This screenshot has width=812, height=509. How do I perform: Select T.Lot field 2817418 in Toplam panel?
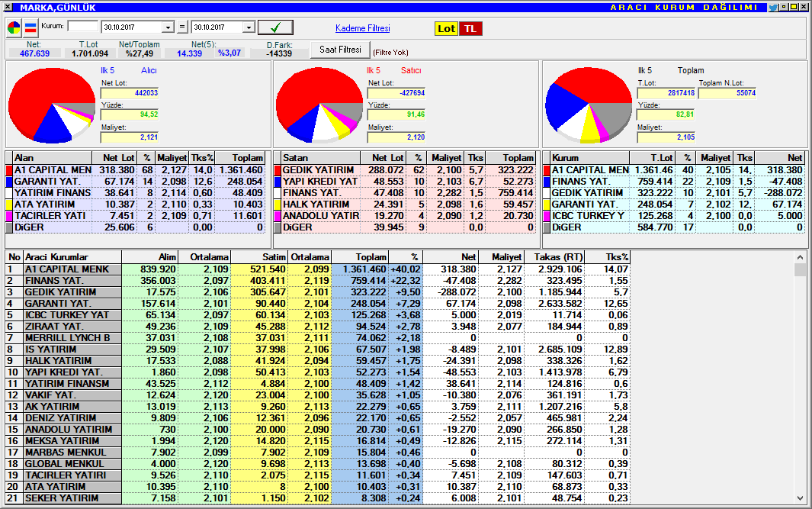click(666, 93)
